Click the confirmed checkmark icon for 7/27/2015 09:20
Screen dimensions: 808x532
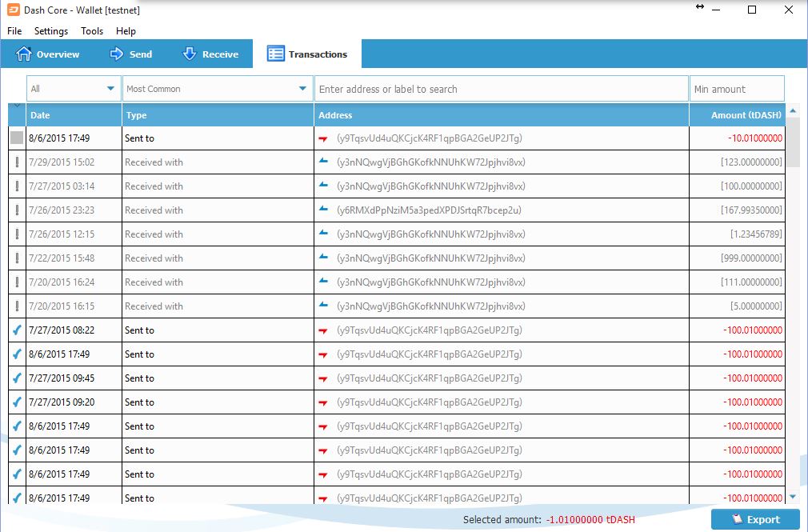[17, 402]
